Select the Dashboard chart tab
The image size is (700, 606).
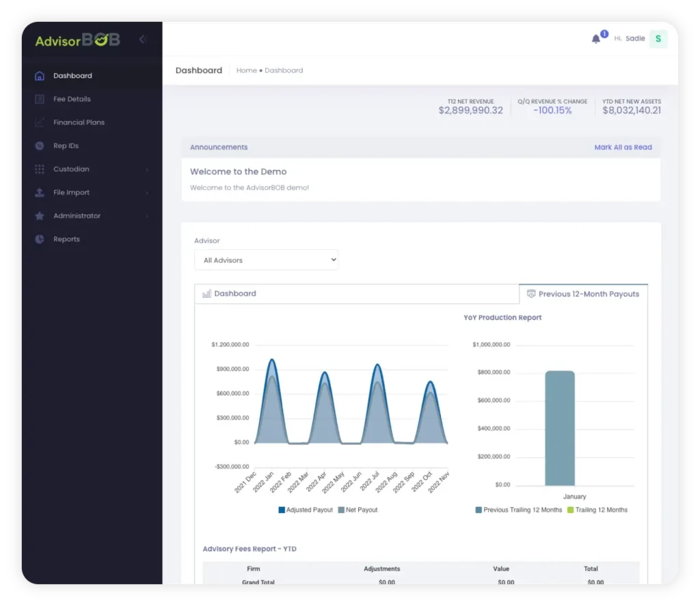coord(237,293)
